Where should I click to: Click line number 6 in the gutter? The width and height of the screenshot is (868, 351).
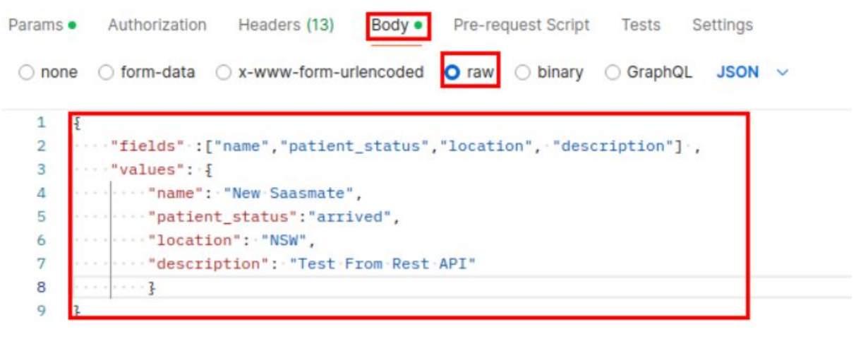[41, 240]
